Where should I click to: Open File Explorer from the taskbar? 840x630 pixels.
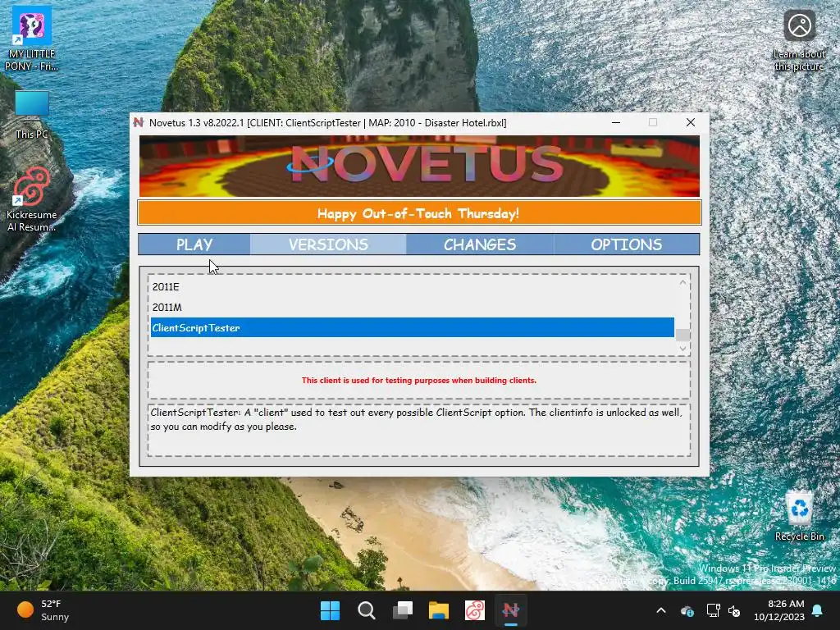point(438,610)
